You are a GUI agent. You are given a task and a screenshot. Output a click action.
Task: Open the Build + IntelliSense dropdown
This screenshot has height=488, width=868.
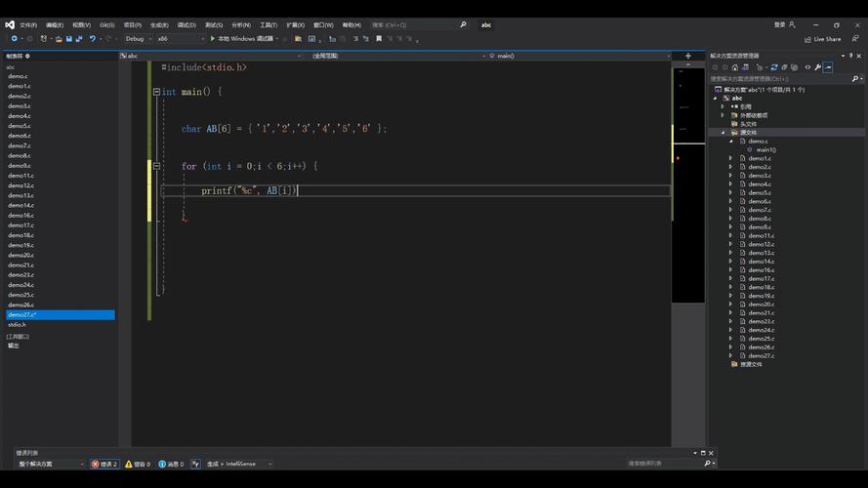[x=239, y=465]
